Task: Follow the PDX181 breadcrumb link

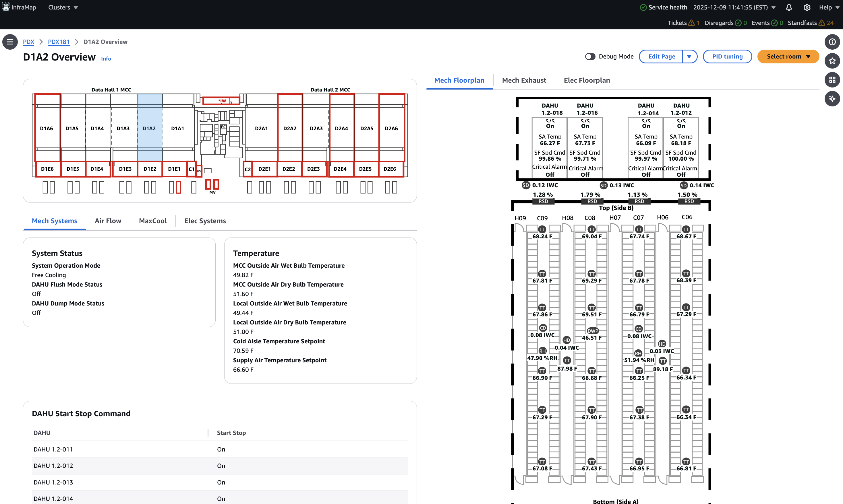Action: [59, 42]
